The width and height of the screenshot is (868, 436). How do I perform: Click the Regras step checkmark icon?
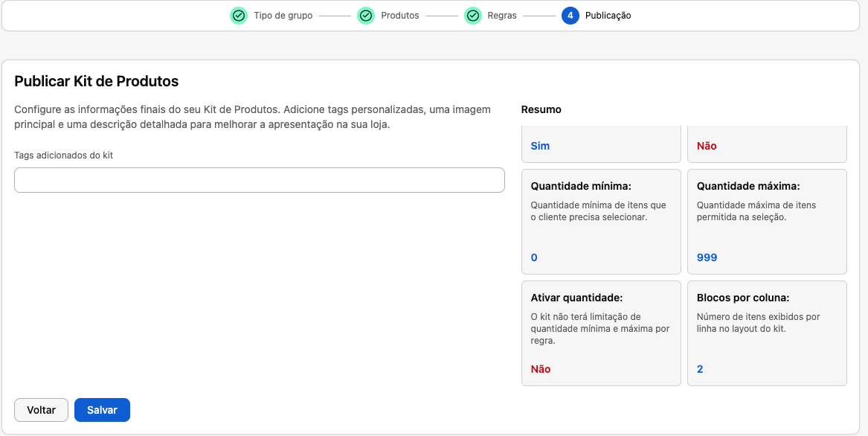pyautogui.click(x=473, y=16)
